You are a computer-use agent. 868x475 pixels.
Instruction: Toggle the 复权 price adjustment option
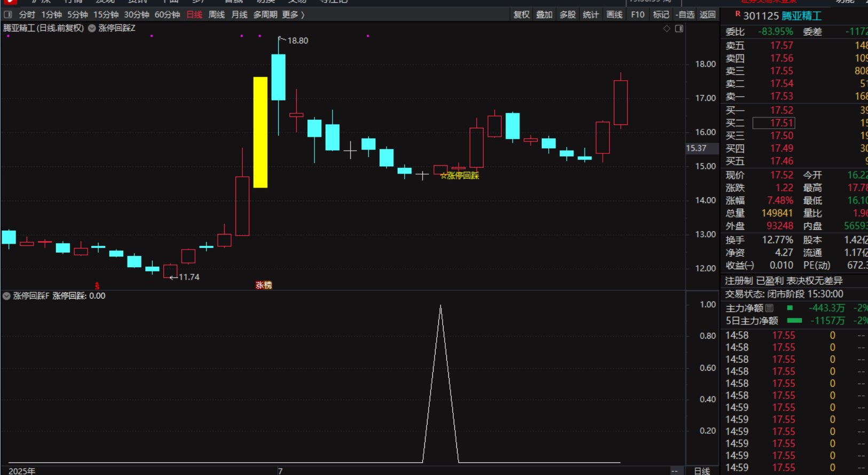(x=521, y=14)
